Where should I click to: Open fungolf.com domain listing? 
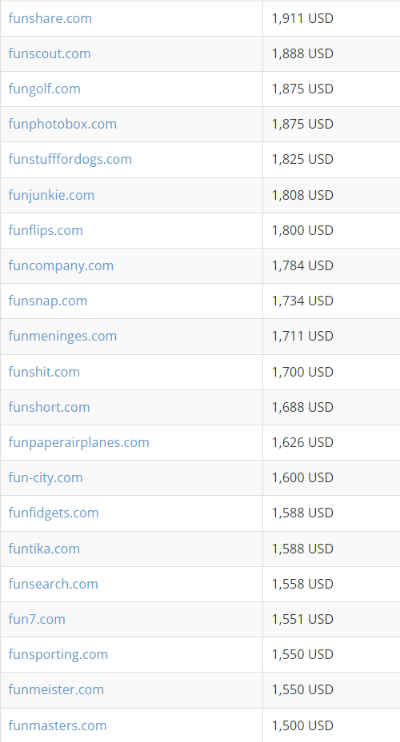(44, 89)
